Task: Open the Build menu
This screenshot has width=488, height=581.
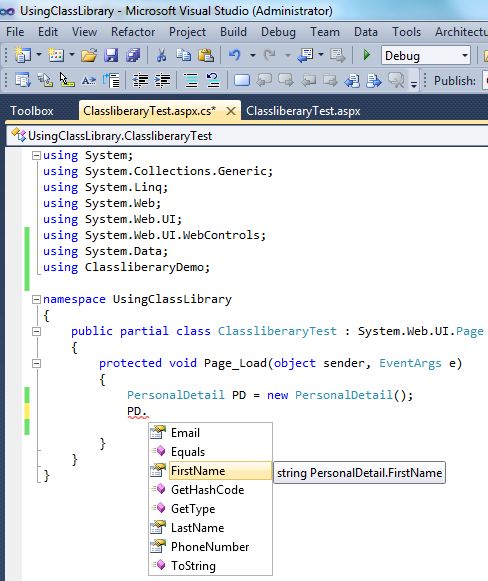Action: point(233,32)
